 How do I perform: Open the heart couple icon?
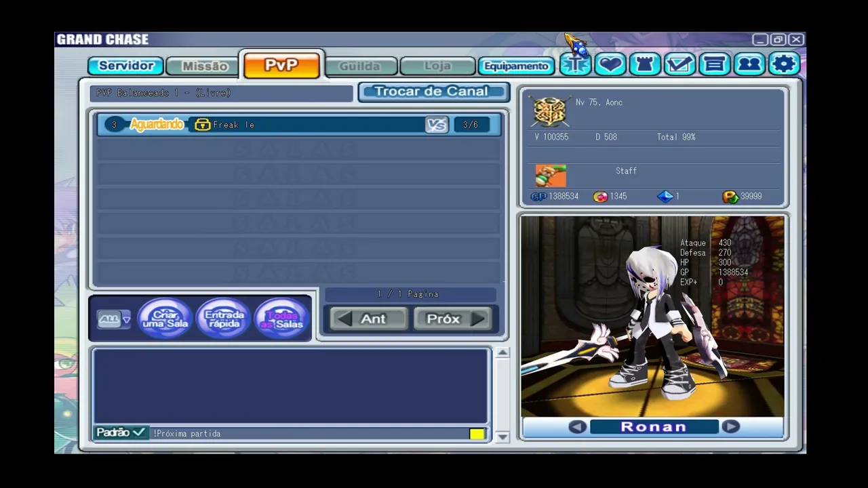click(x=610, y=64)
